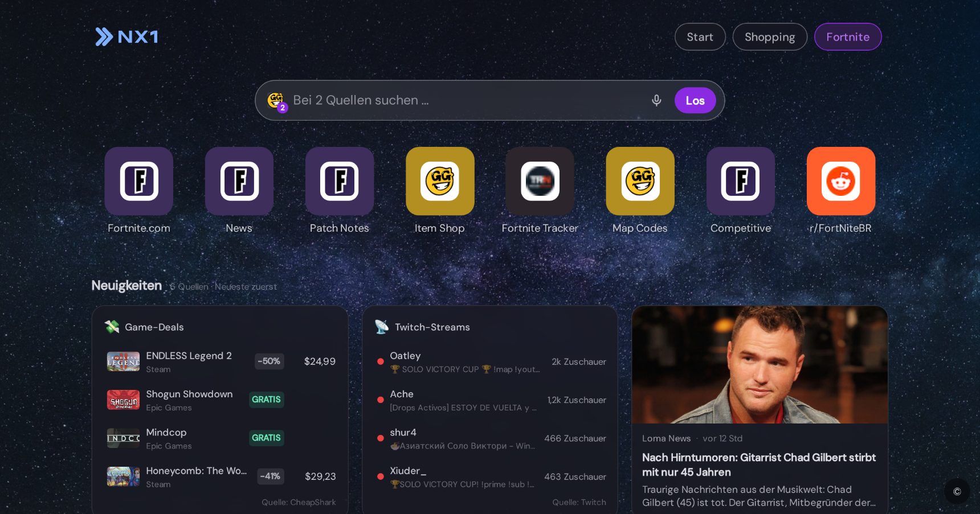Screen dimensions: 980x514
Task: Open the 'Nach Hirntumoren' news headline
Action: tap(759, 464)
